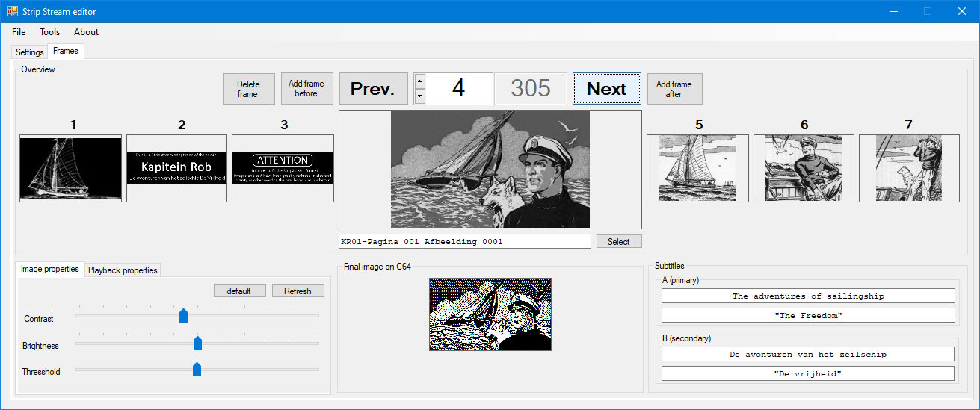Click the frame label '2' above thumbnail
Screen dimensions: 980x410
(x=182, y=125)
